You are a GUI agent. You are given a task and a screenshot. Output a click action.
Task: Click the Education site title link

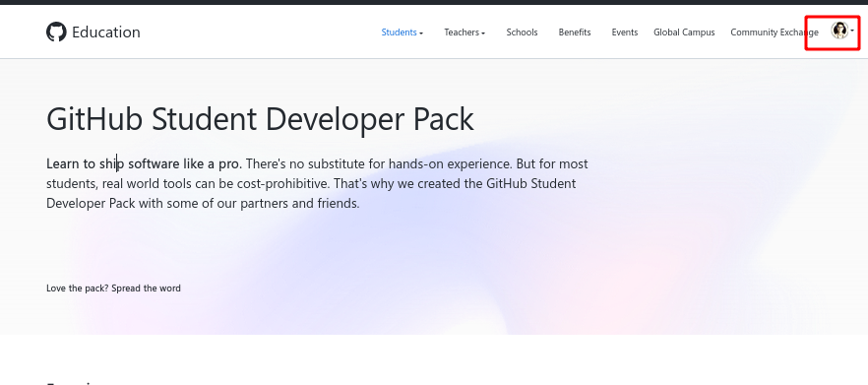(x=106, y=32)
